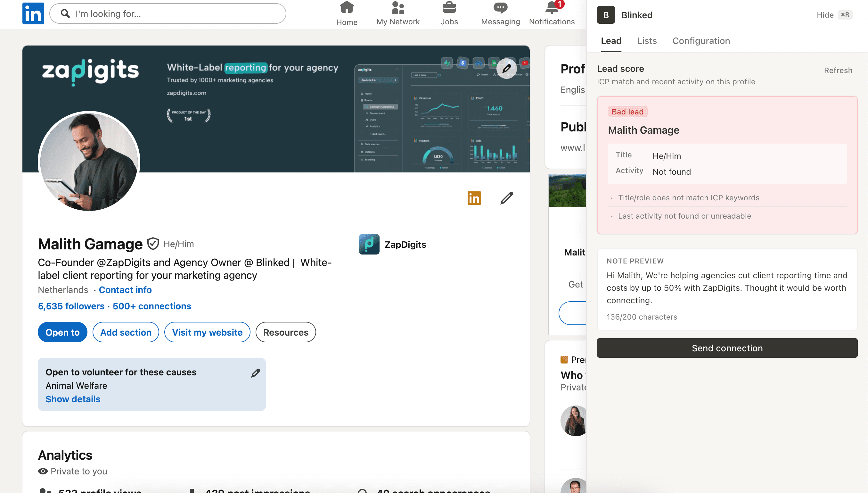
Task: Click the Bad lead badge
Action: click(x=627, y=112)
